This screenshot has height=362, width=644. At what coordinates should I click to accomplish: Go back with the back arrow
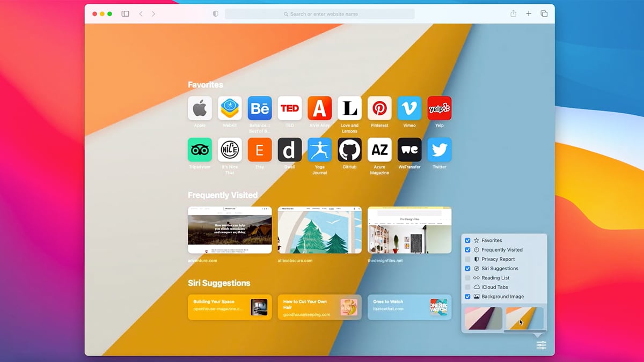tap(141, 14)
